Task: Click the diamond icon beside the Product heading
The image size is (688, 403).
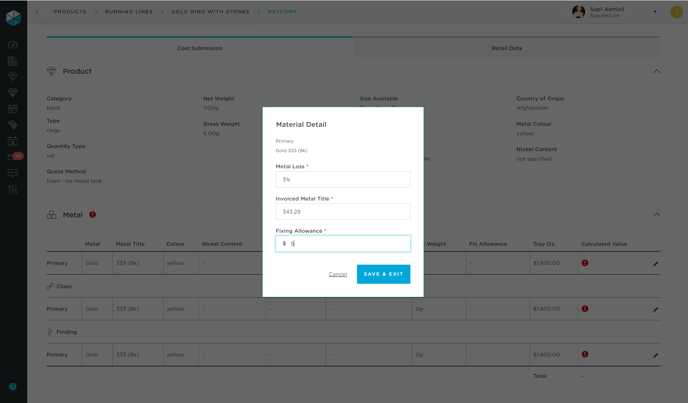Action: click(51, 71)
